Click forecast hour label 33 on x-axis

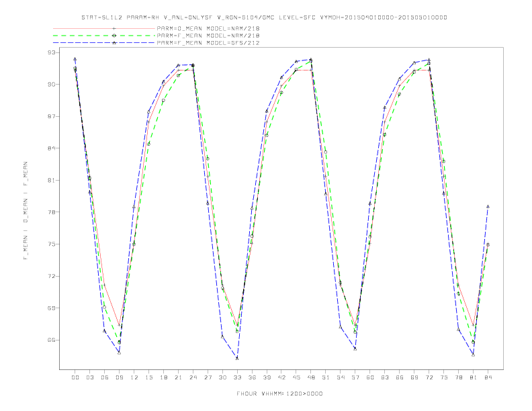[x=237, y=377]
